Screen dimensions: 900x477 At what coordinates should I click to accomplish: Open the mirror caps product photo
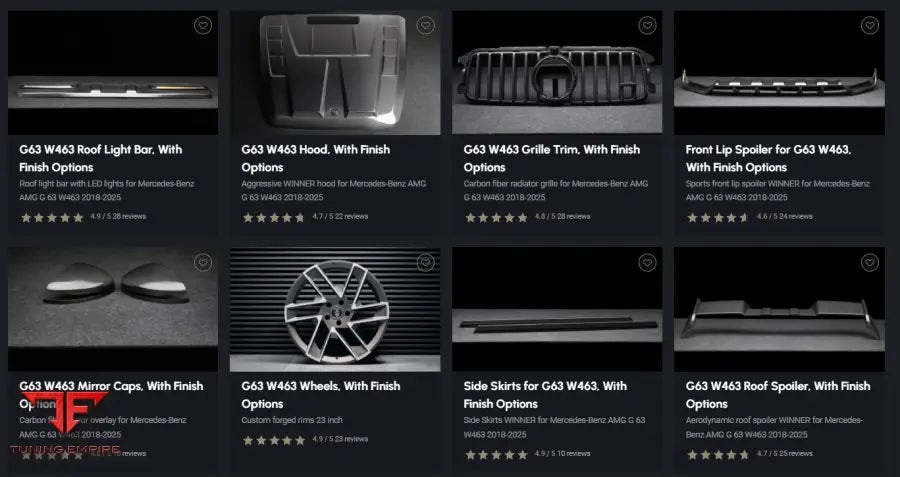pos(113,309)
